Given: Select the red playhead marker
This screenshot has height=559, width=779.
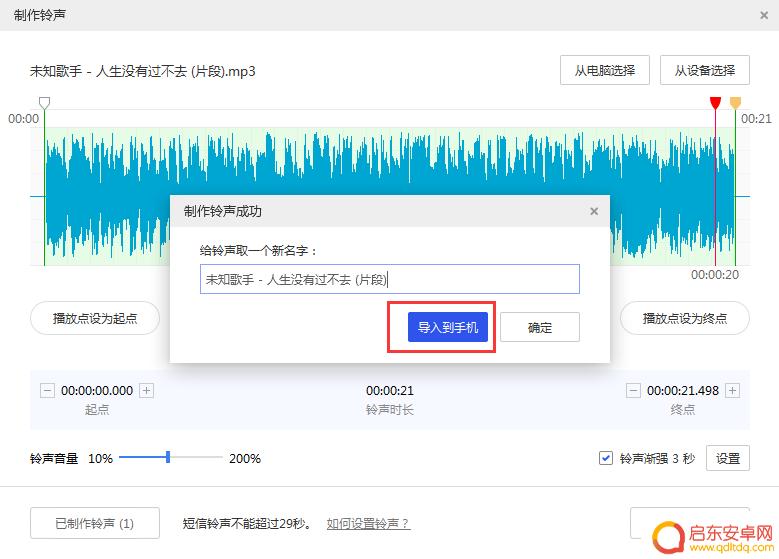Looking at the screenshot, I should click(x=715, y=103).
